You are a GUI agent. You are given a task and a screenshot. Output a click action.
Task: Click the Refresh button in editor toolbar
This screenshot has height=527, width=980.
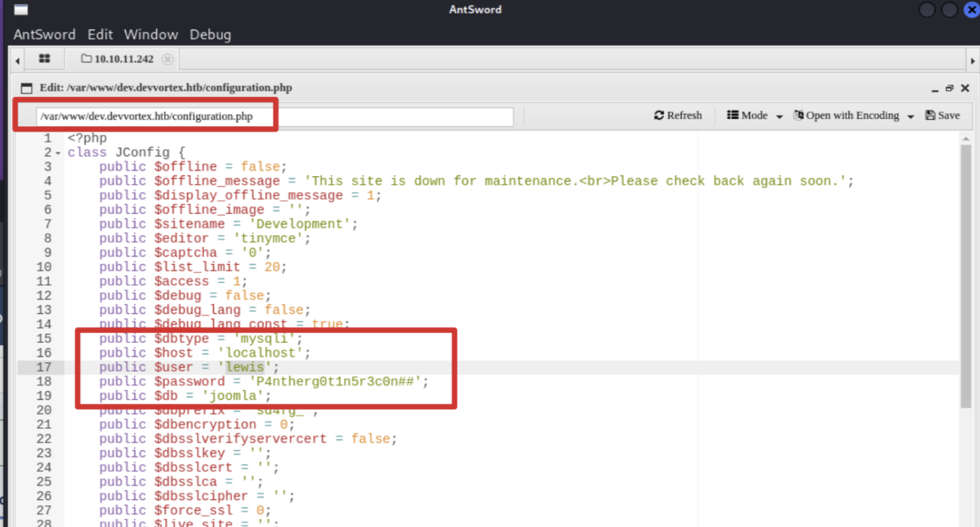tap(678, 116)
